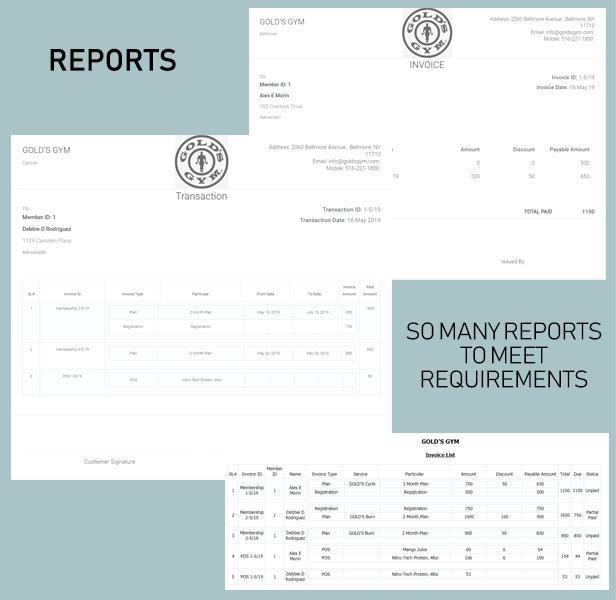Click the '1129 Camden Place' address

click(47, 240)
